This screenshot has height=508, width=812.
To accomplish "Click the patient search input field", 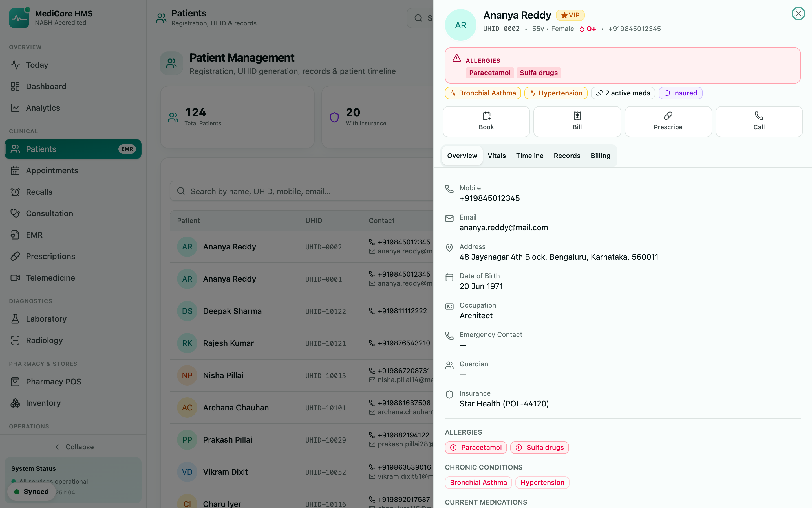I will pyautogui.click(x=302, y=191).
